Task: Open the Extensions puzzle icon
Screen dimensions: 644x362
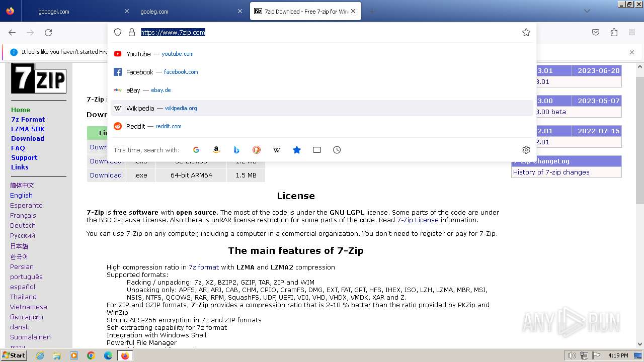Action: click(614, 32)
